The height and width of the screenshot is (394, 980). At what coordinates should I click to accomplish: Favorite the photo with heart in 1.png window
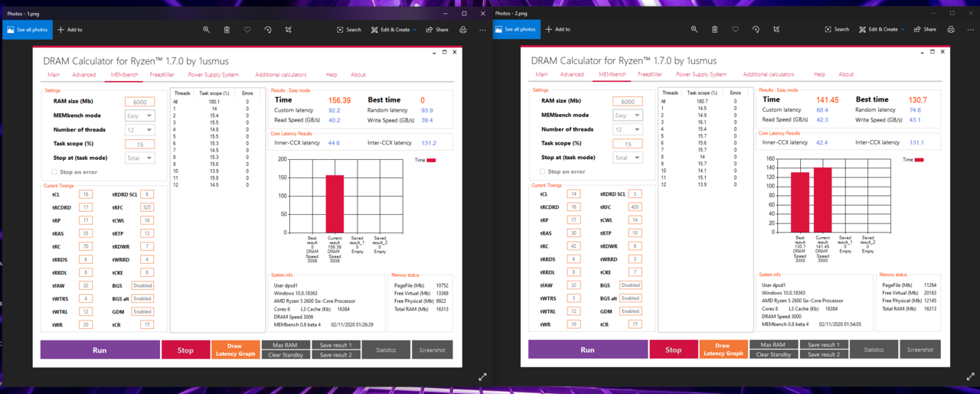click(x=247, y=30)
